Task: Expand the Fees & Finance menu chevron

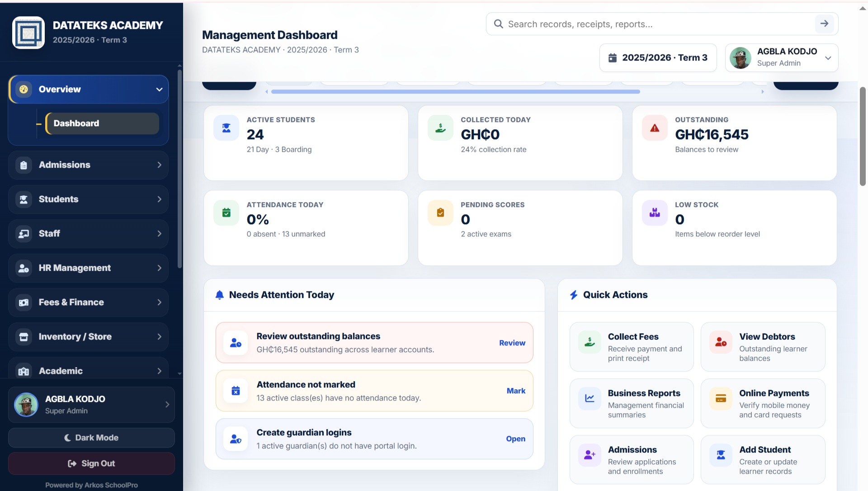Action: 159,302
